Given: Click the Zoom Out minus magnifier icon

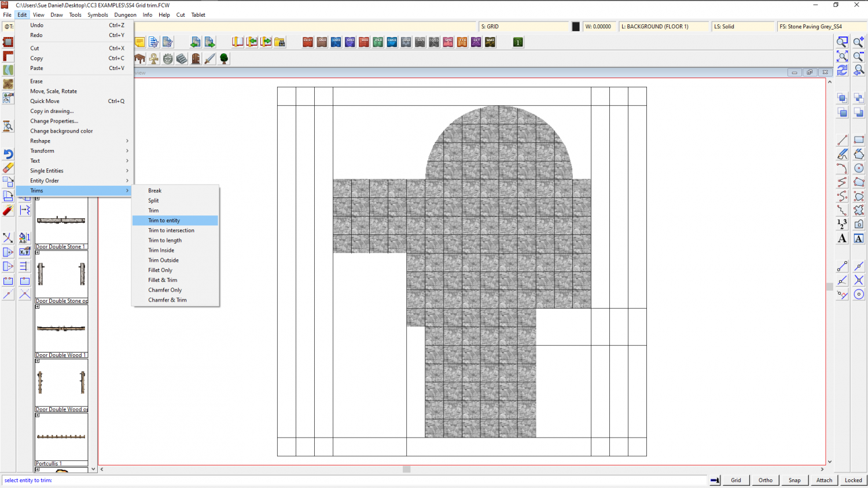Looking at the screenshot, I should (859, 56).
